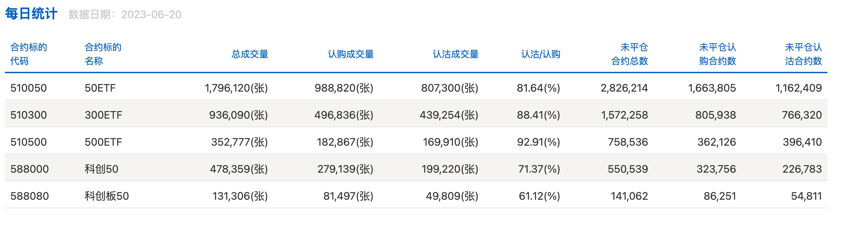Click contract code 588080
The image size is (868, 232).
pyautogui.click(x=30, y=196)
